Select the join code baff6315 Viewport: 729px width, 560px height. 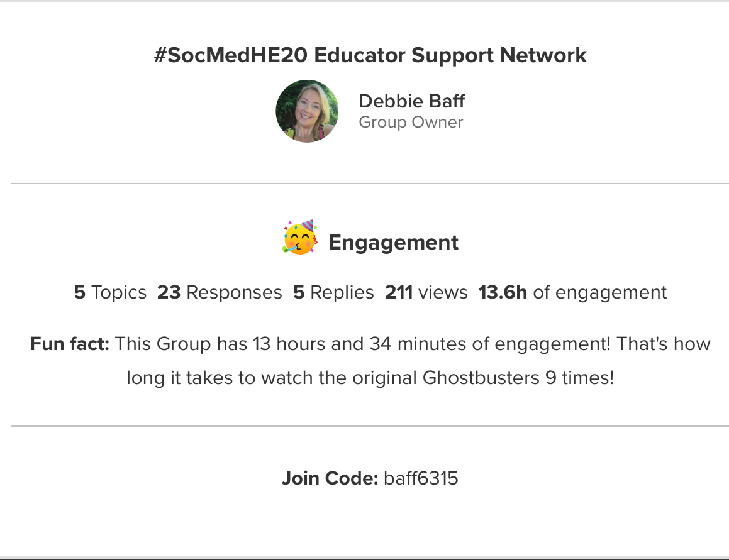tap(421, 479)
